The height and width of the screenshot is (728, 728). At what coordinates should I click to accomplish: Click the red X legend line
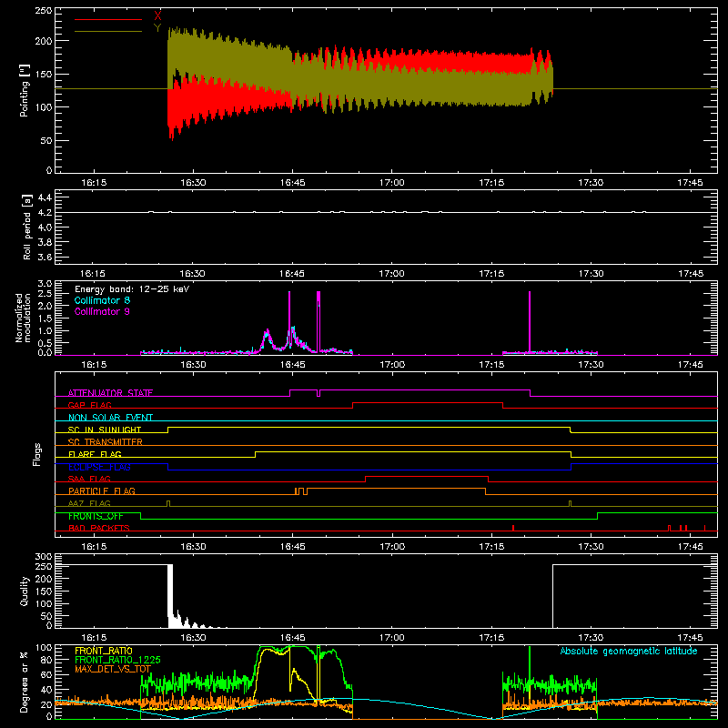(108, 19)
